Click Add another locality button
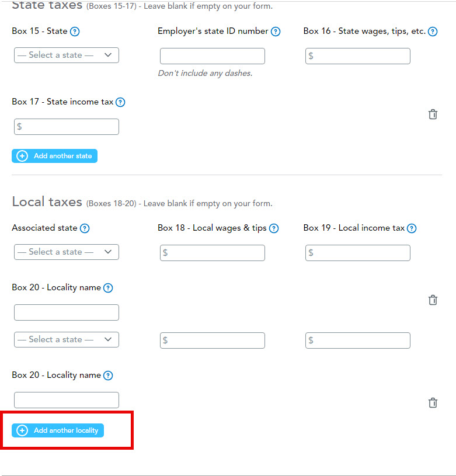Image resolution: width=456 pixels, height=476 pixels. coord(58,430)
